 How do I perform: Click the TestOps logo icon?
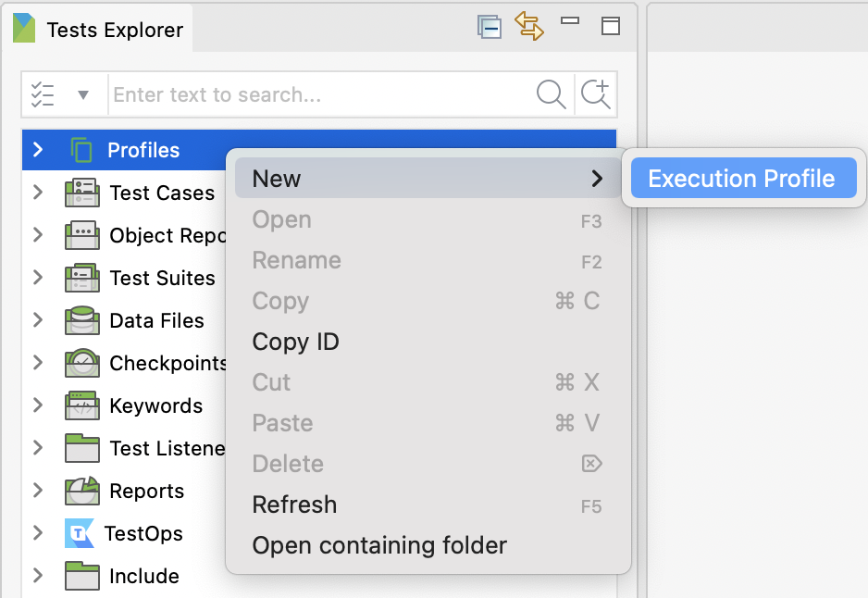(x=80, y=533)
